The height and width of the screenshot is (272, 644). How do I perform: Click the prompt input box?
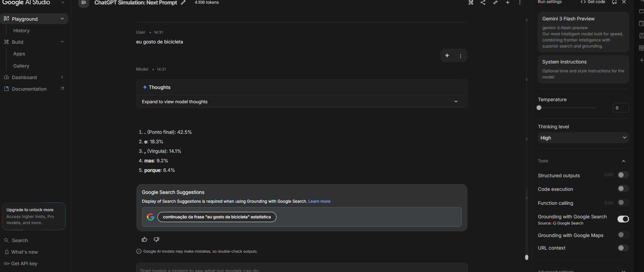coord(302,268)
